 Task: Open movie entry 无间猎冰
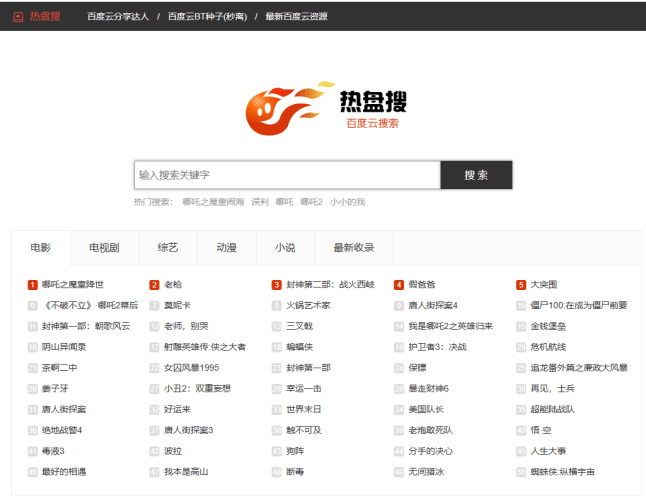click(426, 472)
